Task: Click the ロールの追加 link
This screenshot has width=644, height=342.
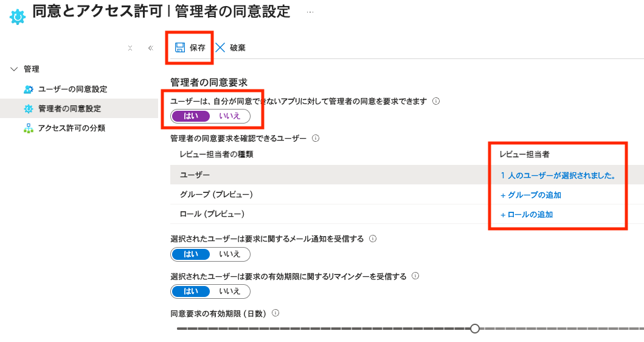Action: pyautogui.click(x=527, y=215)
